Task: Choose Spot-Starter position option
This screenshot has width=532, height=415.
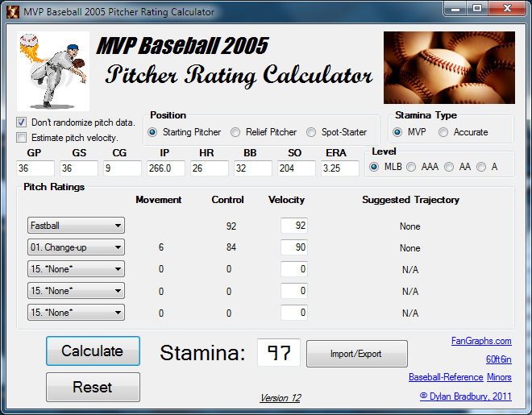Action: (311, 132)
